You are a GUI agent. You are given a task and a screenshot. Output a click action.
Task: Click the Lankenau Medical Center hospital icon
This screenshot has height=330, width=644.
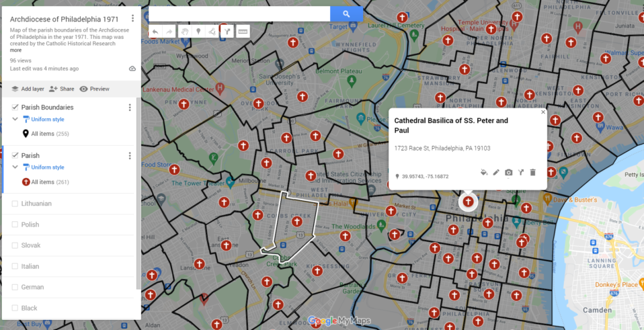(x=220, y=87)
